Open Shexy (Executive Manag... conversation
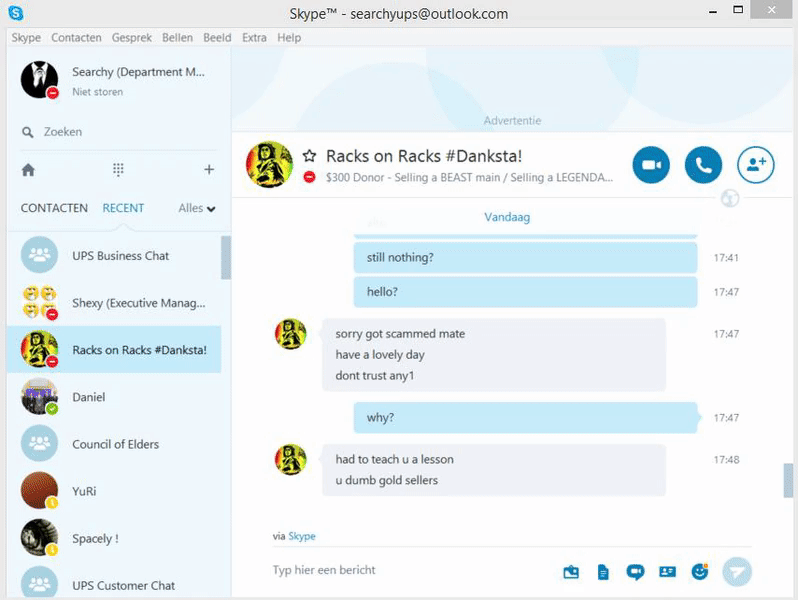Viewport: 798px width, 600px height. [x=114, y=303]
